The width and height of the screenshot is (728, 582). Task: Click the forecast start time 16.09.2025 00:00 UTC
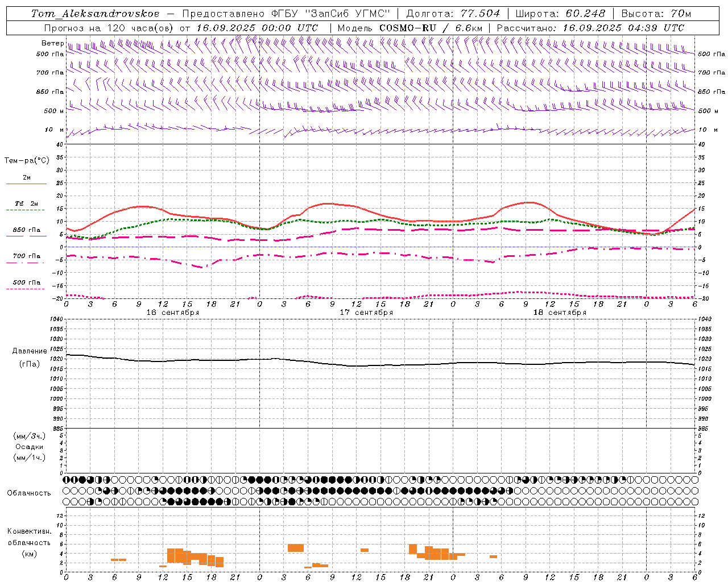[258, 28]
